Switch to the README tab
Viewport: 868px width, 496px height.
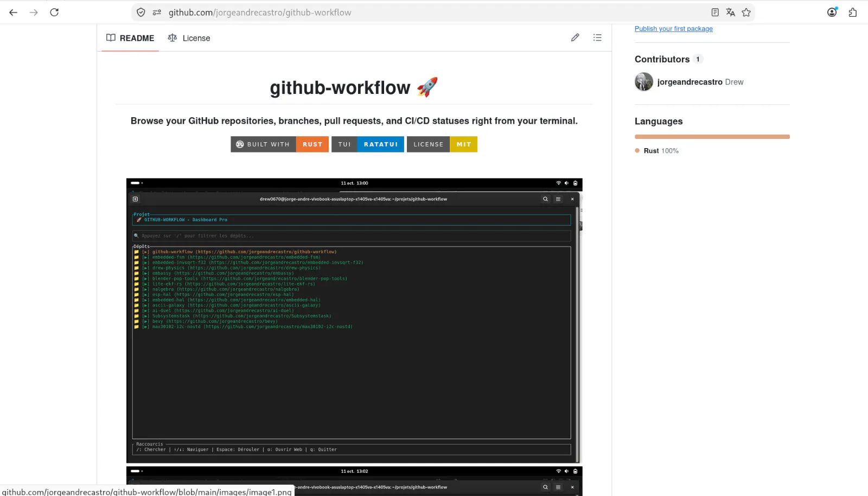pos(130,38)
